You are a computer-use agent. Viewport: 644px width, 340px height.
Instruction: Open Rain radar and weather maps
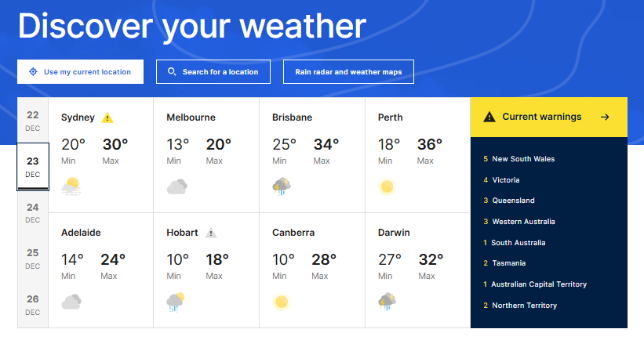[x=348, y=72]
